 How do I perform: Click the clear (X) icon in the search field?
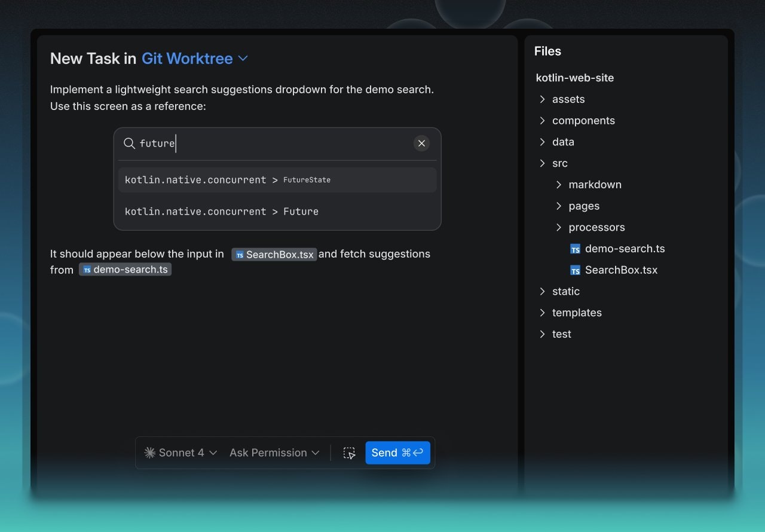421,143
